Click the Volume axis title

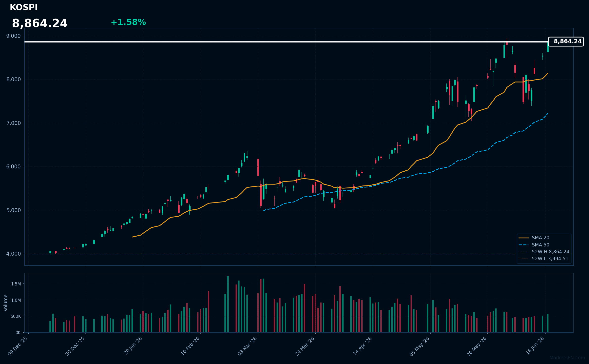6,303
